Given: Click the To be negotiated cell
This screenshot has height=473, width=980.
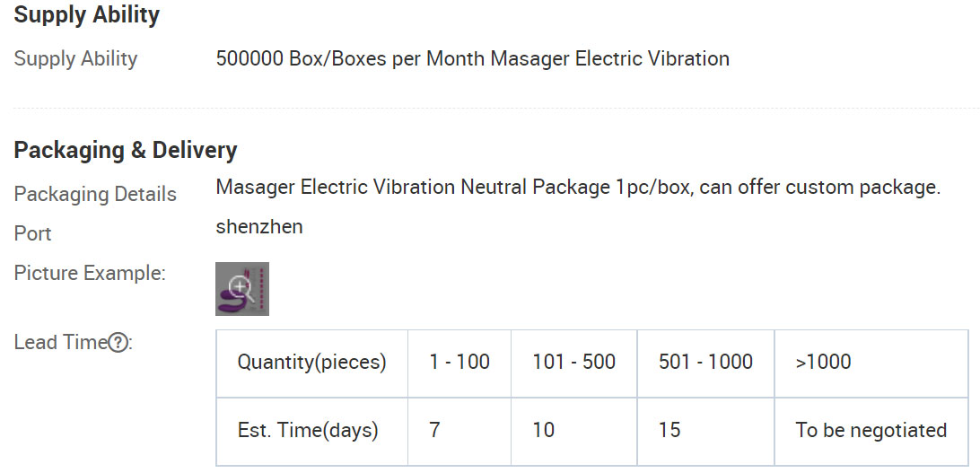Looking at the screenshot, I should [871, 431].
